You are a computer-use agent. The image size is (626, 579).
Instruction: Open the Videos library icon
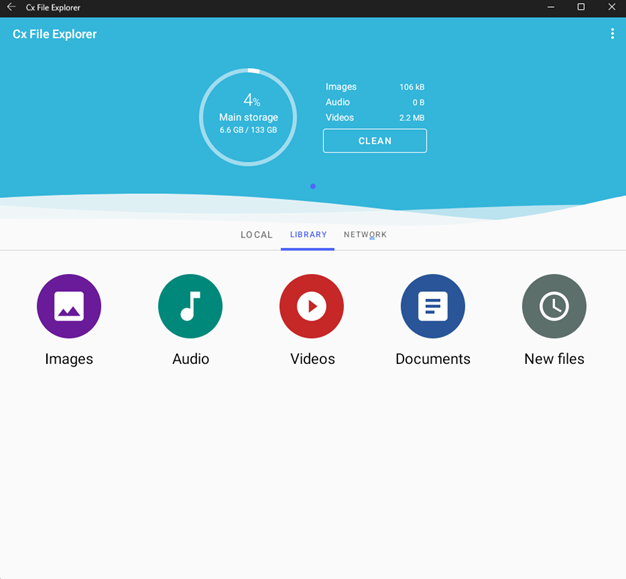click(312, 306)
